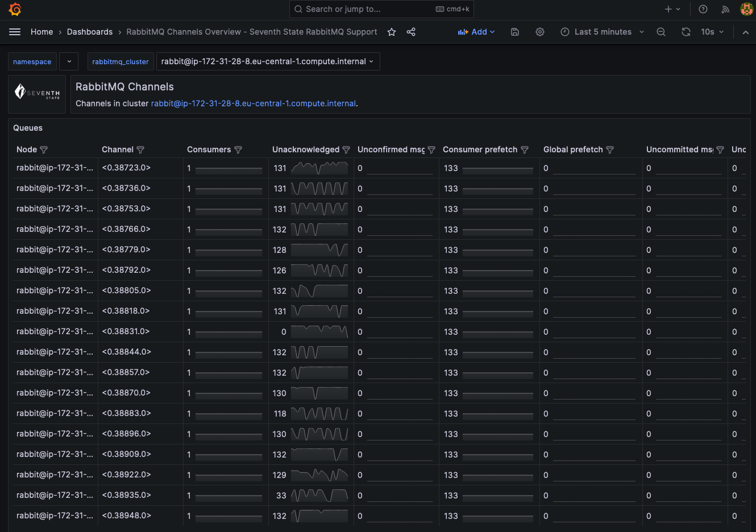Click the RabbitMQ Channels panel heading
756x532 pixels.
pos(124,87)
